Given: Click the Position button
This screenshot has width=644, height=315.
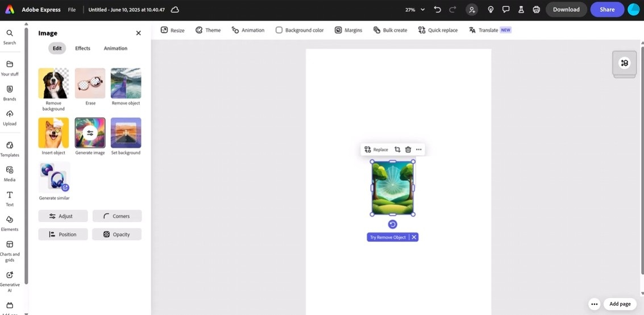Looking at the screenshot, I should click(x=63, y=234).
